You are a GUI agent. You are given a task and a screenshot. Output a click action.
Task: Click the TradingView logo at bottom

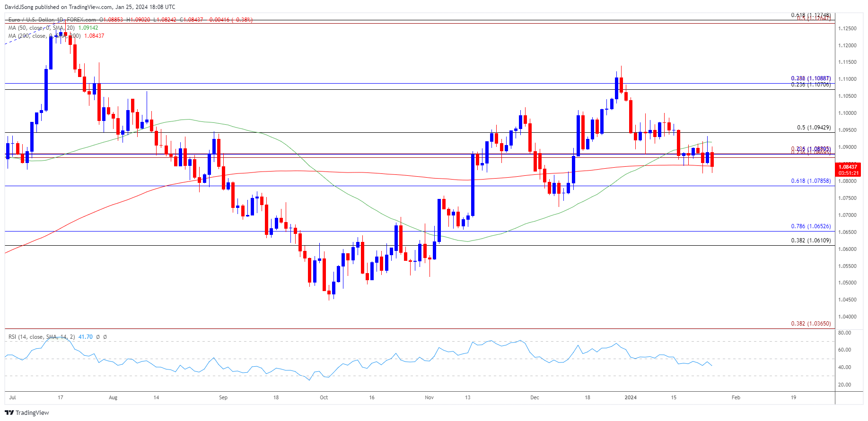27,412
